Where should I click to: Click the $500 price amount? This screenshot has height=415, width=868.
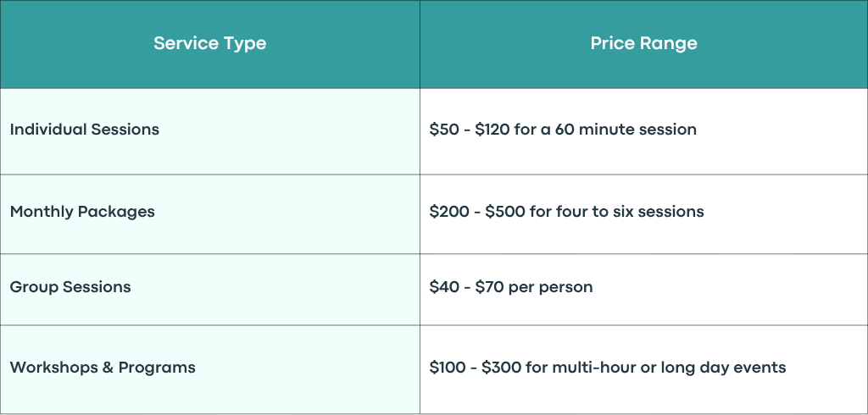tap(505, 212)
